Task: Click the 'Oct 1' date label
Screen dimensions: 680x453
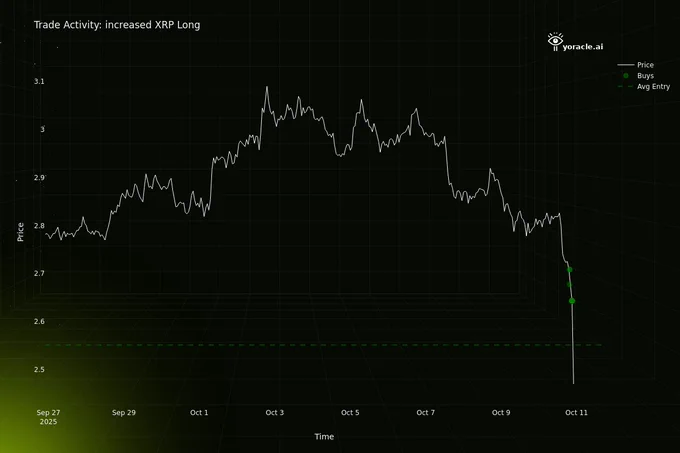Action: pyautogui.click(x=199, y=413)
